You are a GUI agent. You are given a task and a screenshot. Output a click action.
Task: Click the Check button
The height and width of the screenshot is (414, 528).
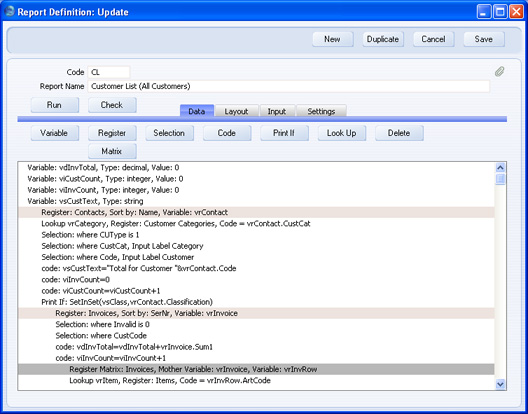click(112, 105)
